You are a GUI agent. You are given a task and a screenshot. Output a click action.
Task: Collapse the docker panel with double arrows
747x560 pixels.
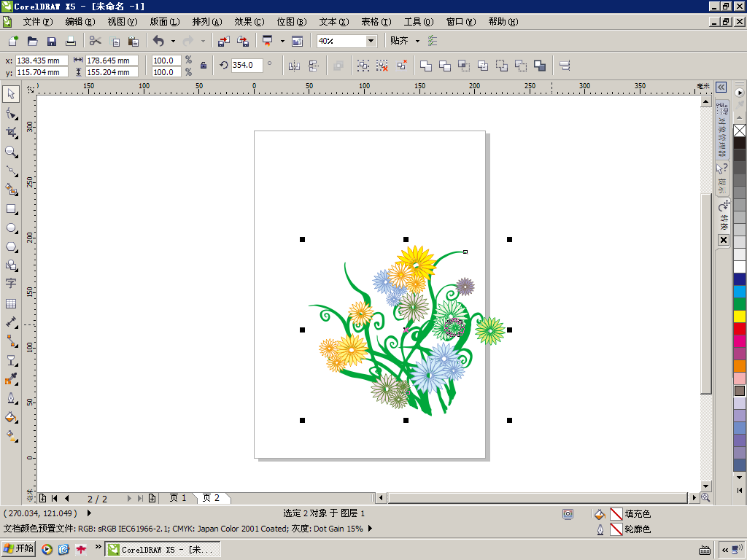(721, 87)
